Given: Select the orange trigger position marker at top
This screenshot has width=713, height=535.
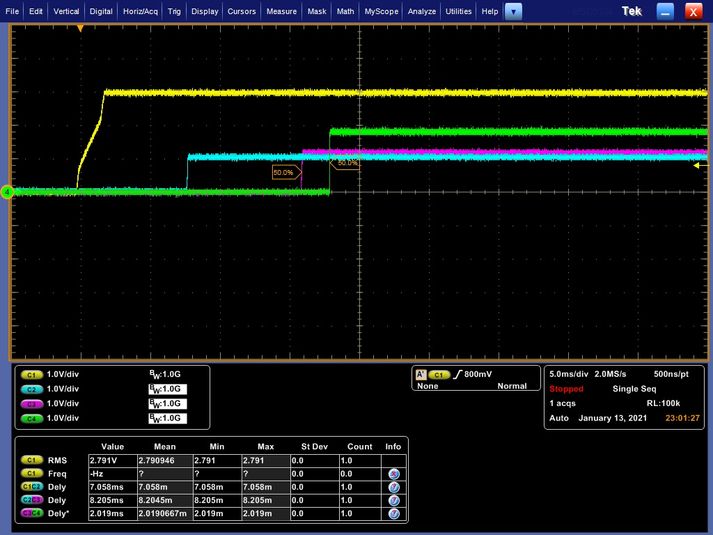Looking at the screenshot, I should coord(80,29).
